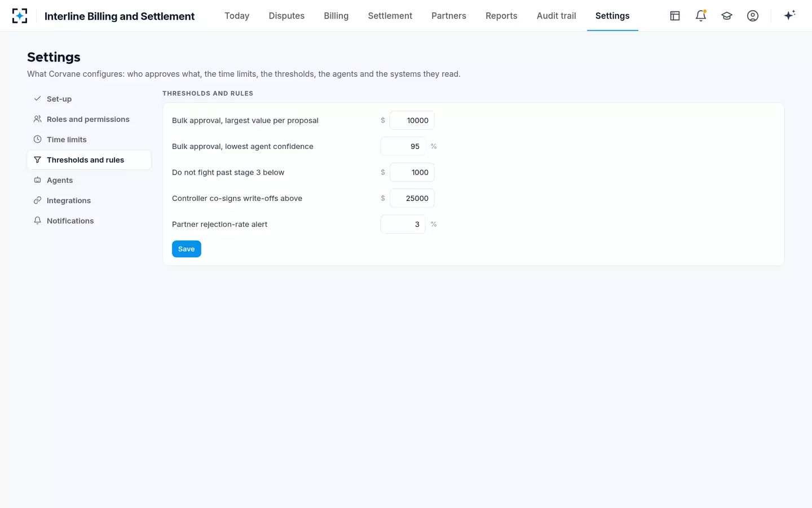This screenshot has height=508, width=812.
Task: Click the Set-up checkmark icon in sidebar
Action: click(37, 99)
